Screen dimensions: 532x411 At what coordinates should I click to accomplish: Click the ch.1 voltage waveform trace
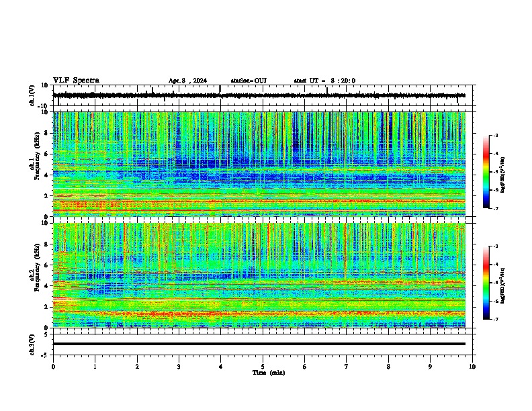[x=259, y=95]
